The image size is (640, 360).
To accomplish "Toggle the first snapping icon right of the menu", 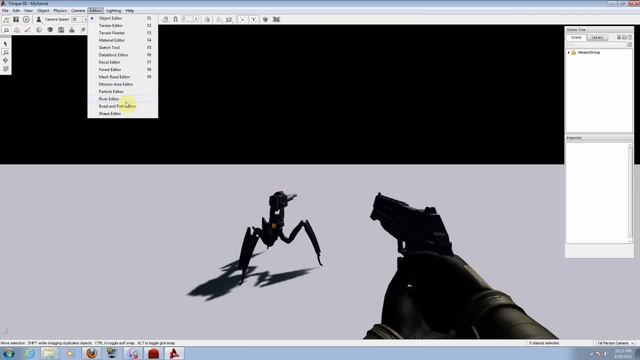I will coord(165,20).
